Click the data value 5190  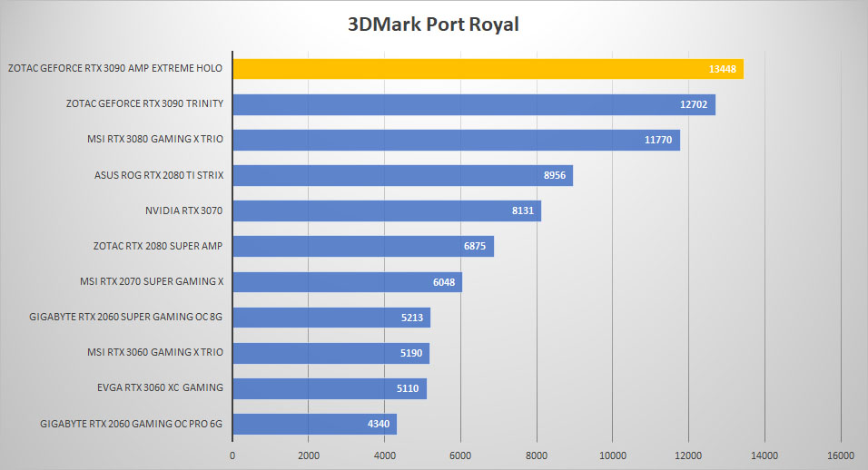click(x=411, y=353)
